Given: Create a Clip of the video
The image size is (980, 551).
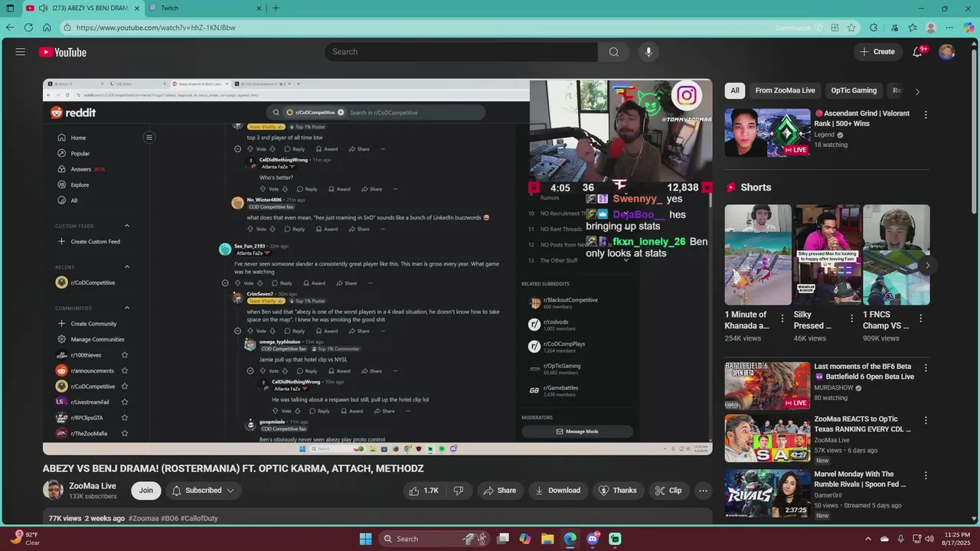Looking at the screenshot, I should tap(668, 491).
